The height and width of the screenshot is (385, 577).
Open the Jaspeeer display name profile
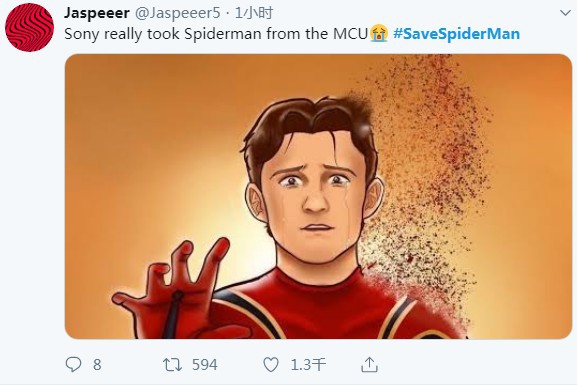pyautogui.click(x=97, y=13)
